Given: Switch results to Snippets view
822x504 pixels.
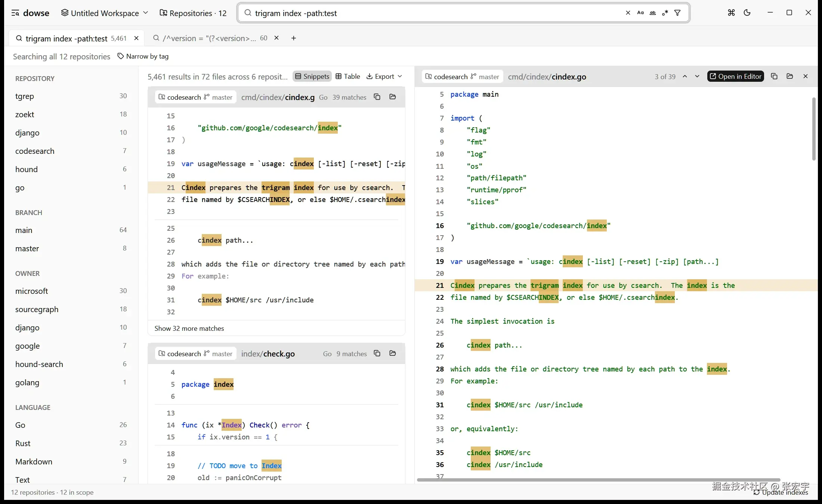Looking at the screenshot, I should (312, 77).
